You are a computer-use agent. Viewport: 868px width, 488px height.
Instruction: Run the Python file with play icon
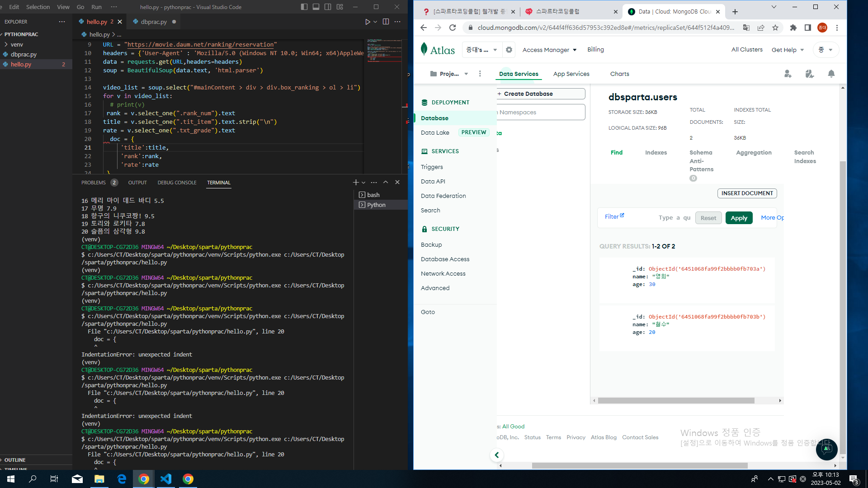pyautogui.click(x=368, y=22)
